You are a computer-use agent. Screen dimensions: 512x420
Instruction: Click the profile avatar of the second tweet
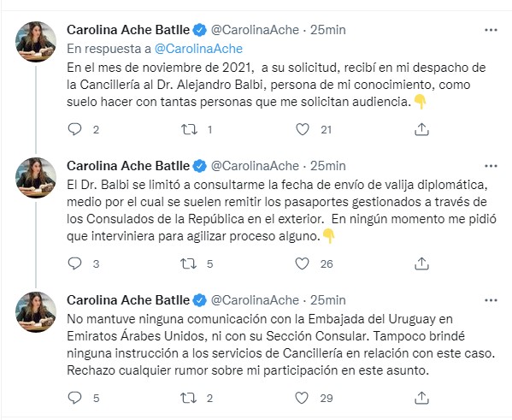click(x=36, y=178)
